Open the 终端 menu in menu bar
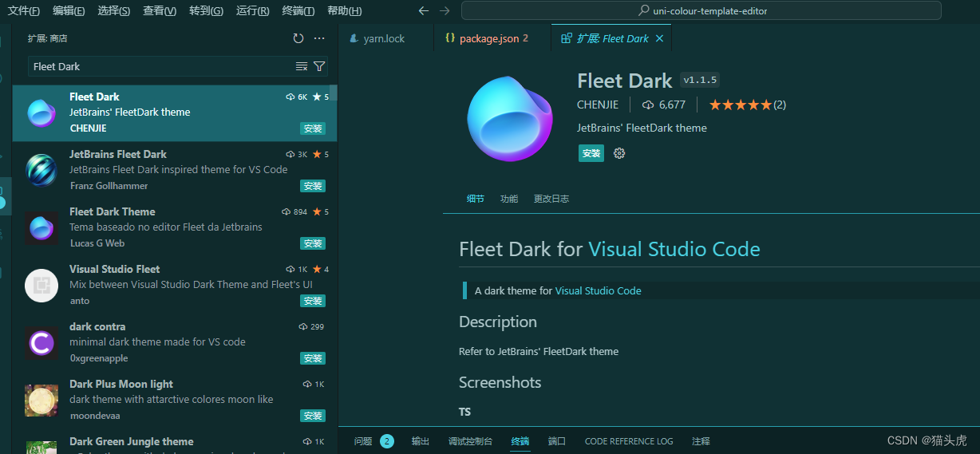The width and height of the screenshot is (980, 454). click(x=298, y=11)
